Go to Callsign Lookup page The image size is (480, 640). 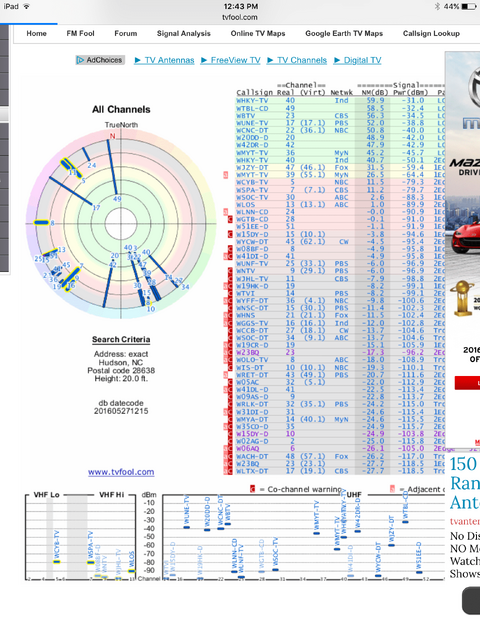431,33
